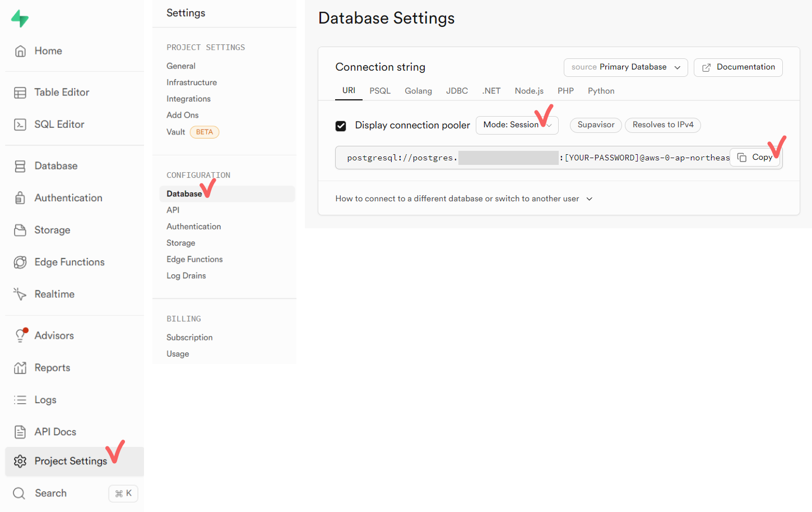Switch to the PSQL tab

coord(380,91)
